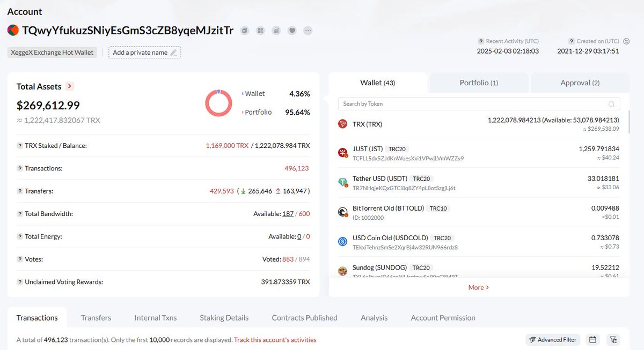Open the three-dot more options icon
The image size is (644, 350).
(308, 31)
